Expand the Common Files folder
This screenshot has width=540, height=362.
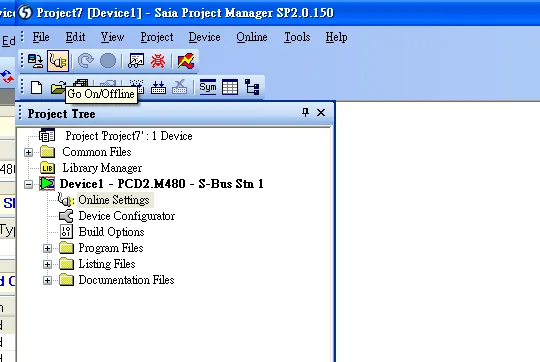(29, 152)
